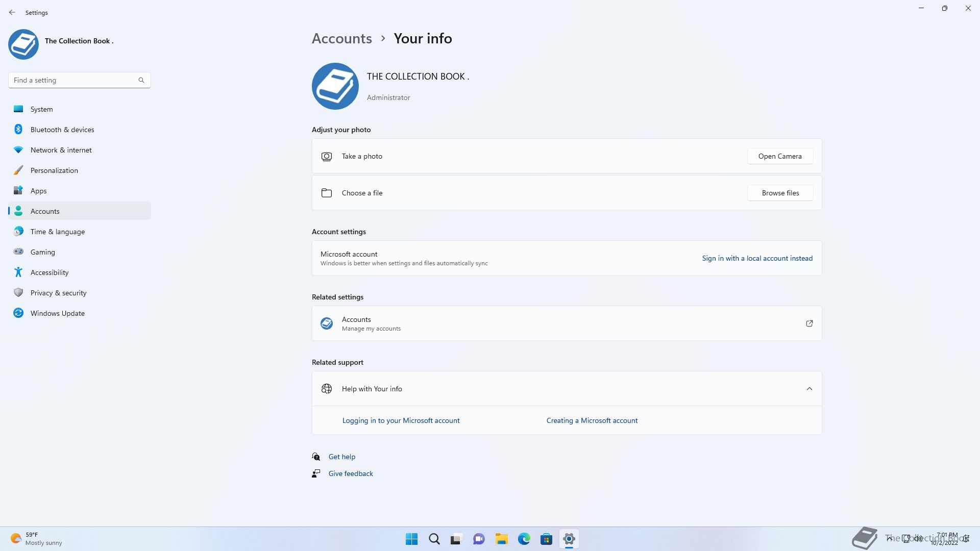Image resolution: width=980 pixels, height=551 pixels.
Task: Click Sign in with a local account instead
Action: click(x=757, y=258)
